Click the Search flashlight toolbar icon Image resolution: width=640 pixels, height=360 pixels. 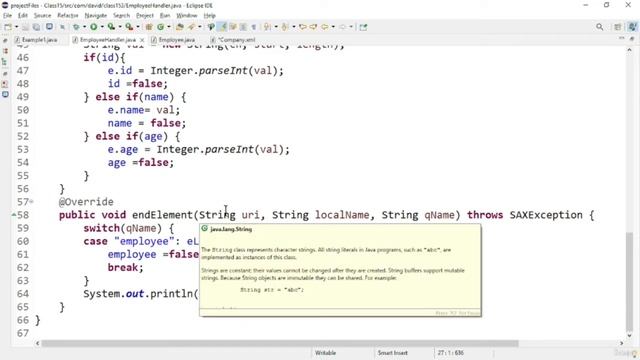click(x=191, y=27)
